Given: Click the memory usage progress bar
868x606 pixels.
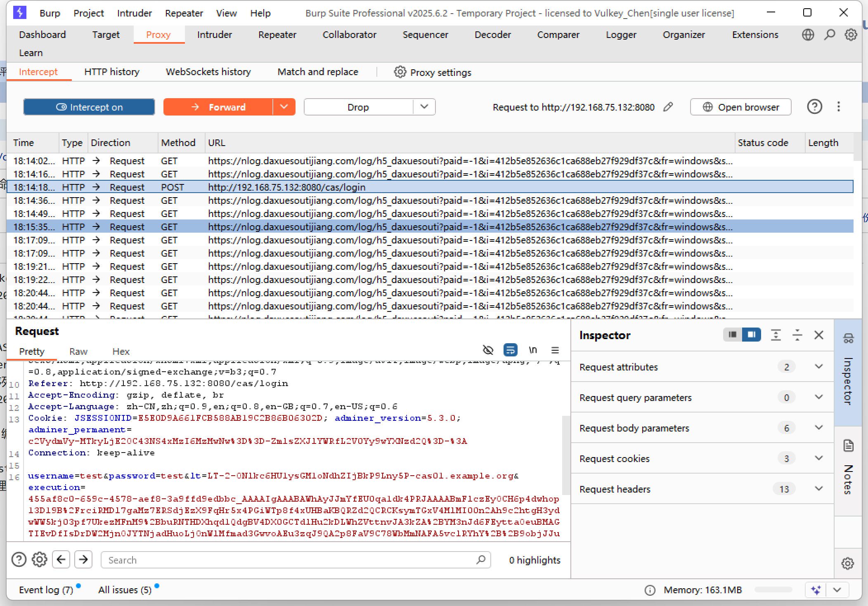Looking at the screenshot, I should (x=773, y=590).
